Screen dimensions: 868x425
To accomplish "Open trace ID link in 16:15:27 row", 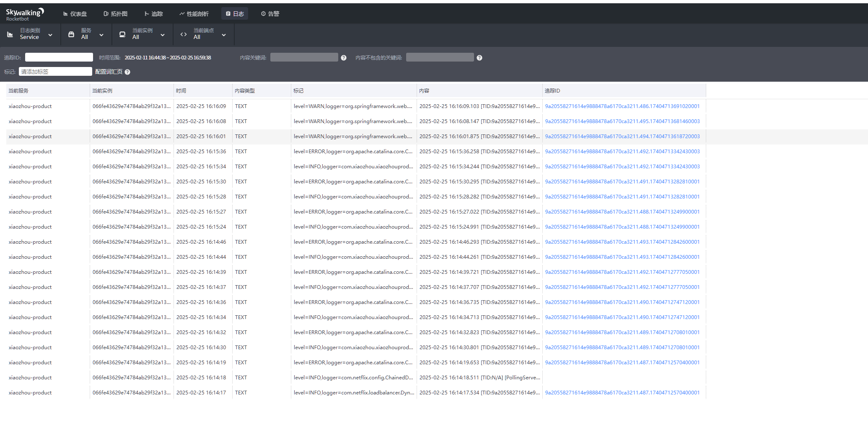I will (622, 212).
